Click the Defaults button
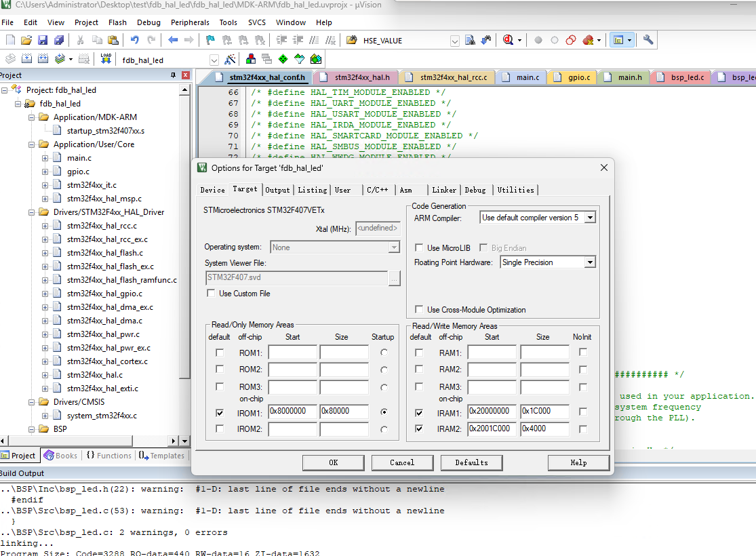 [471, 462]
